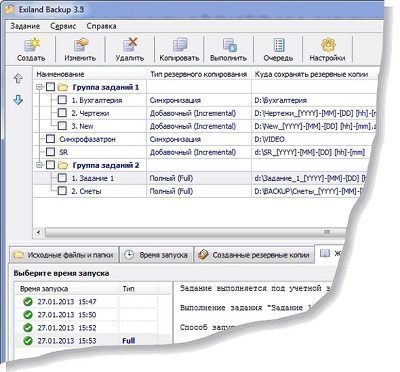Click the Удалить (Delete) toolbar icon
This screenshot has height=372, width=400.
130,45
